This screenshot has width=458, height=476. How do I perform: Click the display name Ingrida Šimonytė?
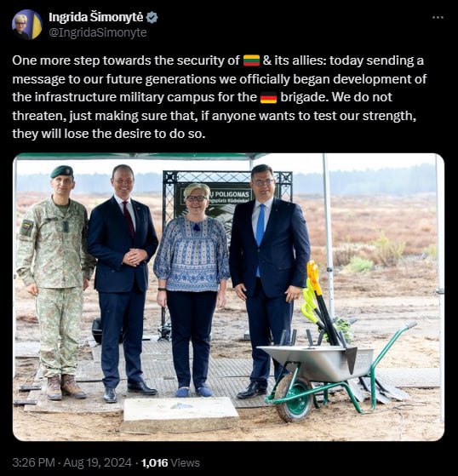pos(96,17)
